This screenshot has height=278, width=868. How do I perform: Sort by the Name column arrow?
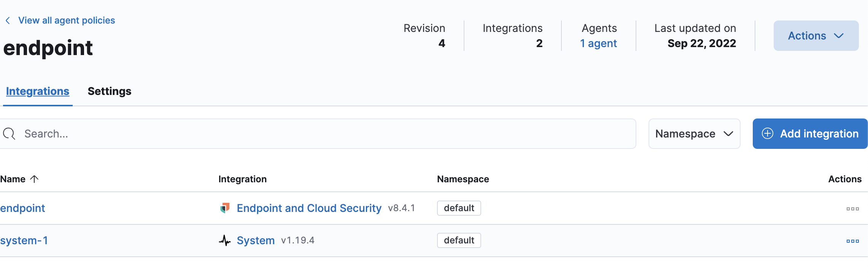click(34, 179)
